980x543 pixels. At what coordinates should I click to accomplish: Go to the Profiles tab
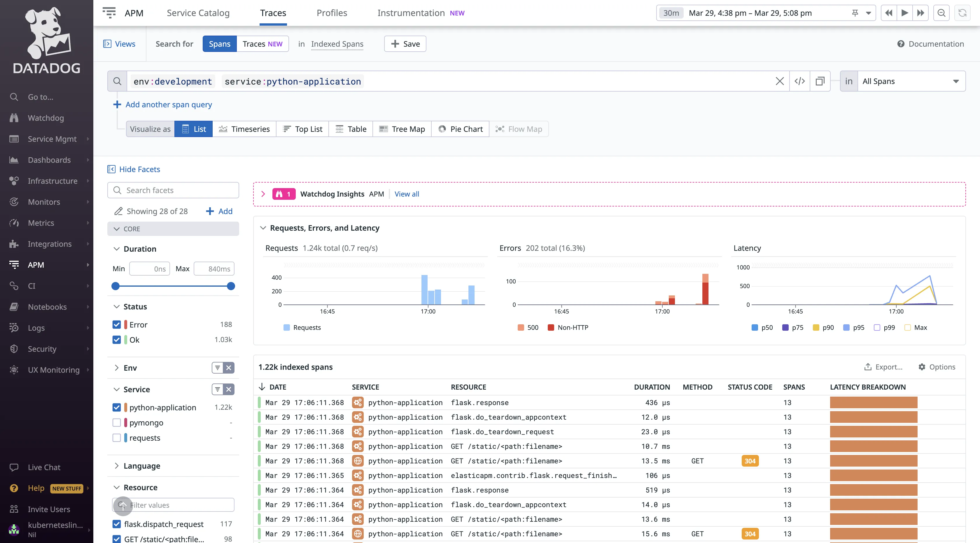point(332,13)
